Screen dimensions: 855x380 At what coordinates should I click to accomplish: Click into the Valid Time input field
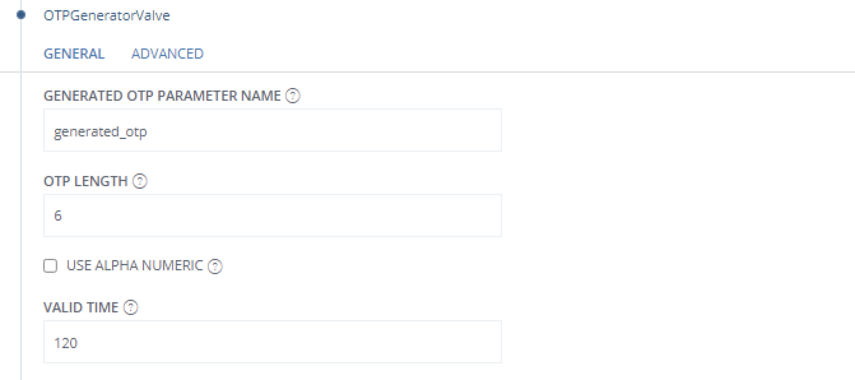point(273,342)
